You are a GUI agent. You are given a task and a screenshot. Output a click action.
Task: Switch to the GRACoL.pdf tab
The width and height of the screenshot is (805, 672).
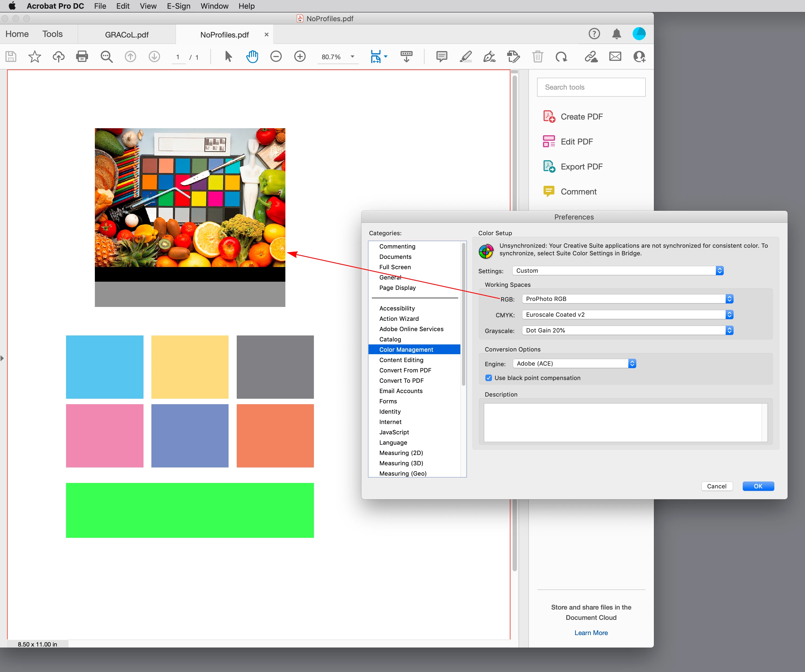point(127,35)
